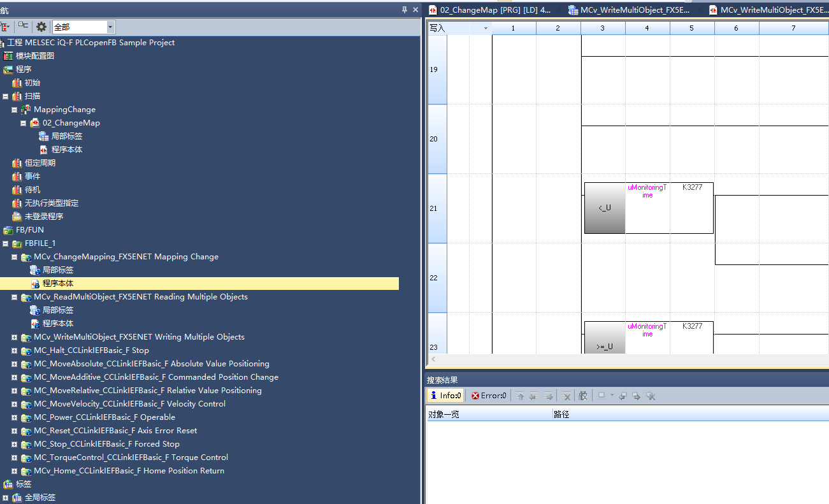
Task: Open the navigation options gear icon
Action: tap(41, 27)
